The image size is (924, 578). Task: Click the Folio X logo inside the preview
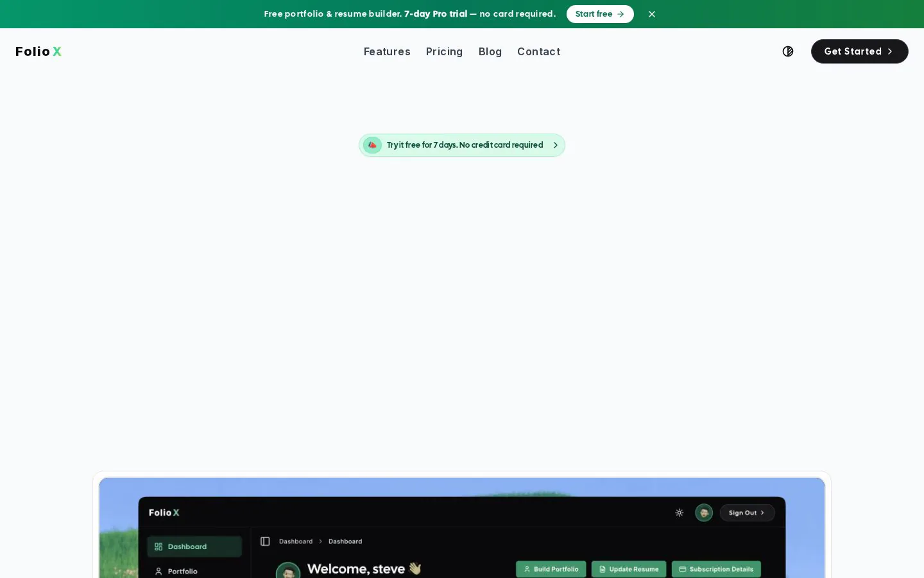click(x=164, y=512)
